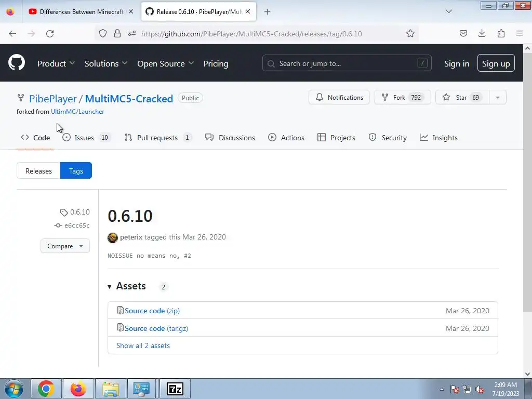Open the Pull requests tab
532x399 pixels.
point(158,138)
